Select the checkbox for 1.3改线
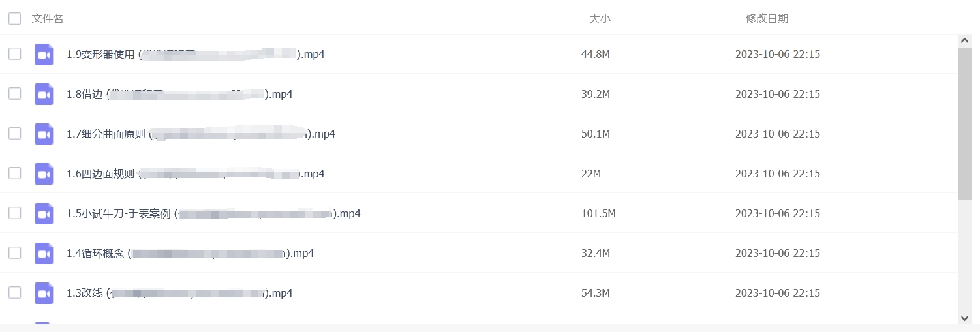This screenshot has width=980, height=332. [x=14, y=293]
